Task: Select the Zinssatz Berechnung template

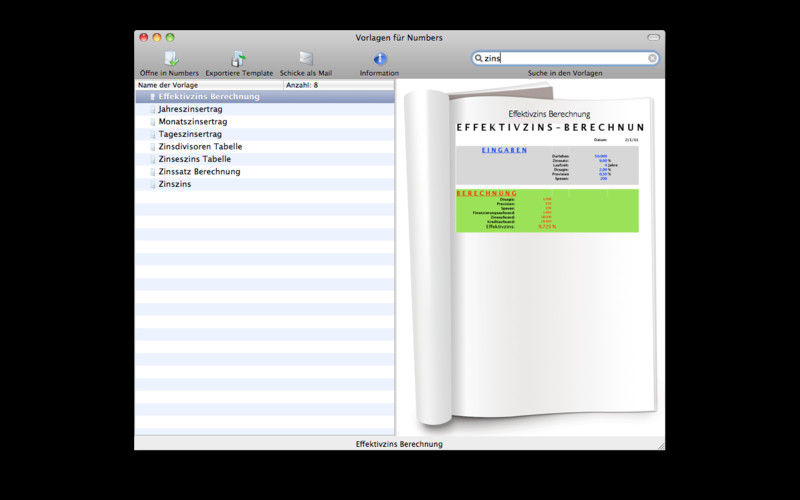Action: click(265, 171)
